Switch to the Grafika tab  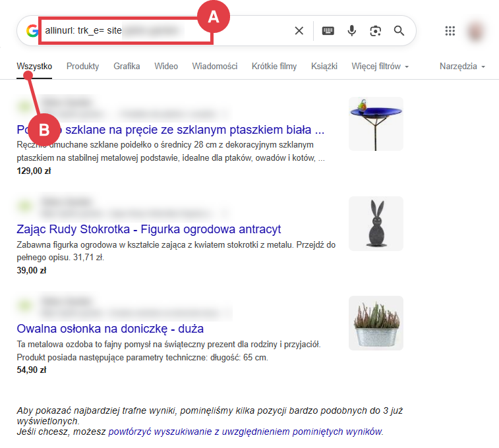pyautogui.click(x=127, y=67)
